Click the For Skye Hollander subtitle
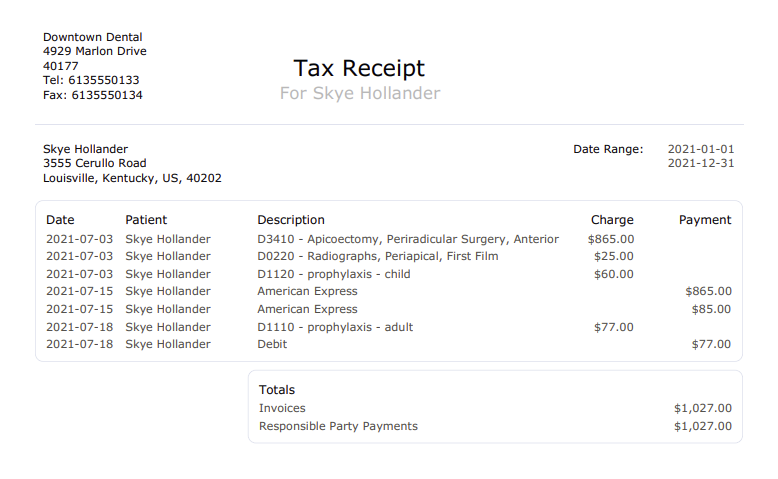Viewport: 778px width, 479px height. (x=360, y=93)
